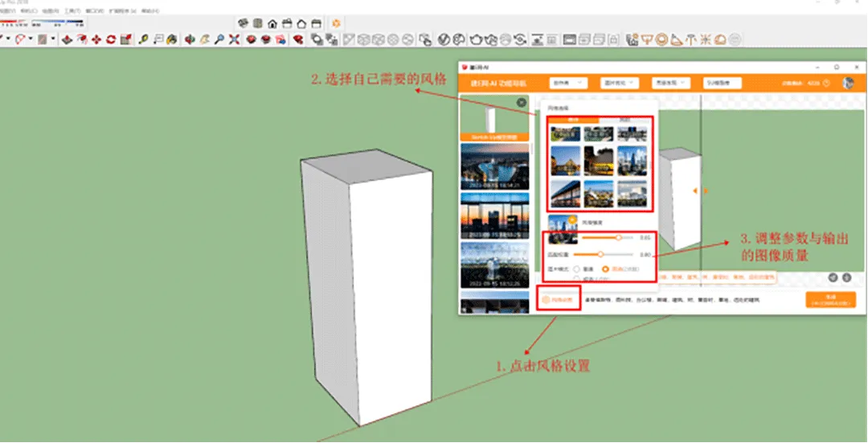
Task: Select the SketchUp model capture thumbnail
Action: [494, 118]
